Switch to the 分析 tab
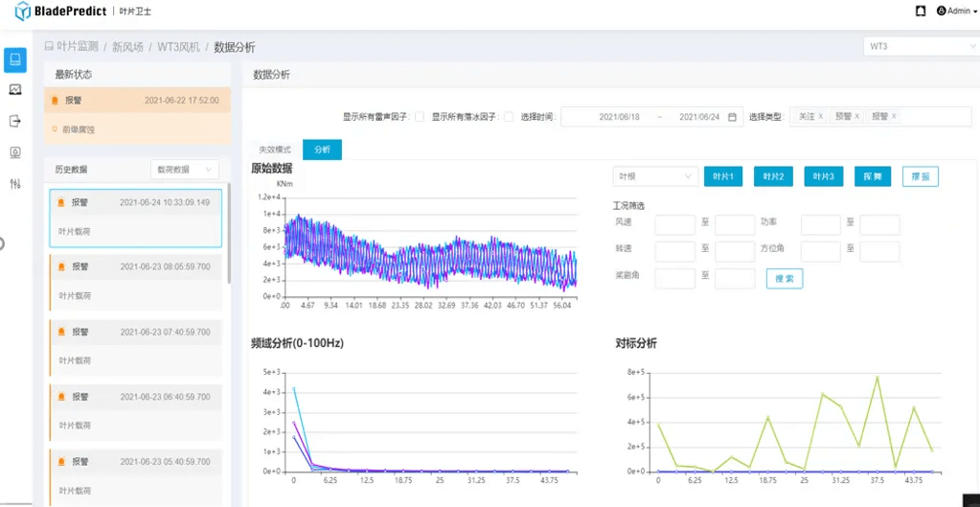980x507 pixels. click(323, 150)
